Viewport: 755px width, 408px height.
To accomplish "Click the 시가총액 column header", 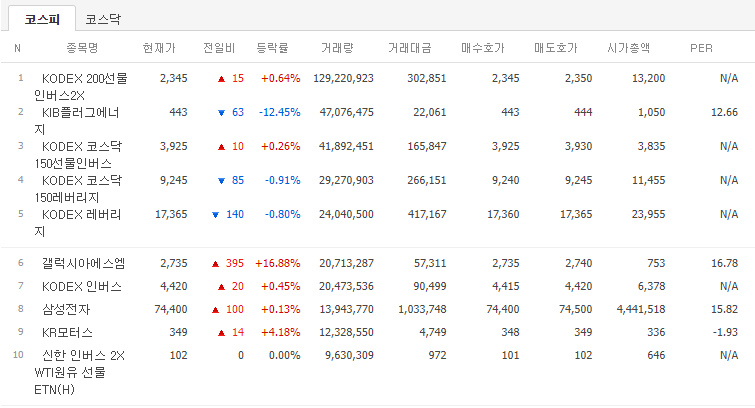I will tap(628, 48).
